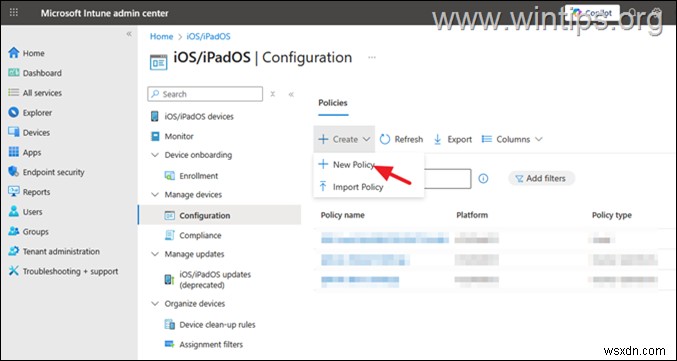Open the Create dropdown

[x=344, y=139]
